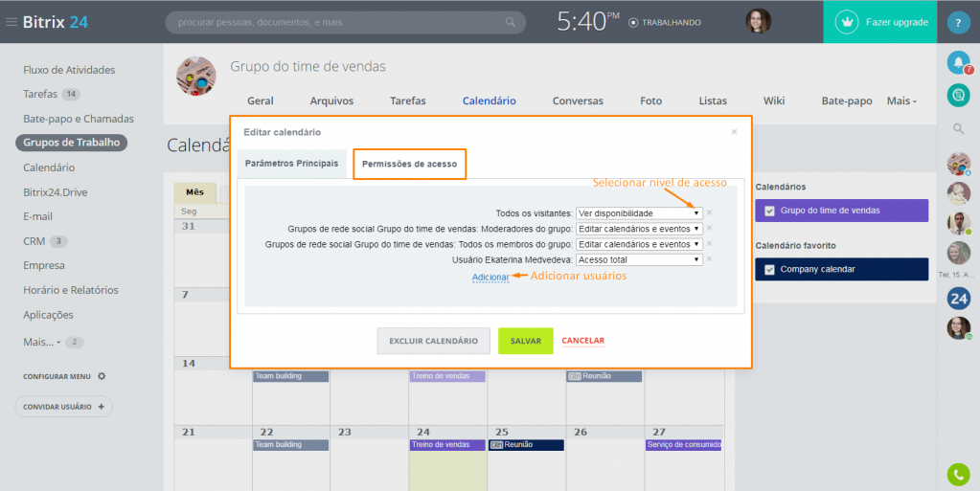The height and width of the screenshot is (491, 980).
Task: Open the Grupo do time de vendas avatar
Action: pyautogui.click(x=196, y=77)
